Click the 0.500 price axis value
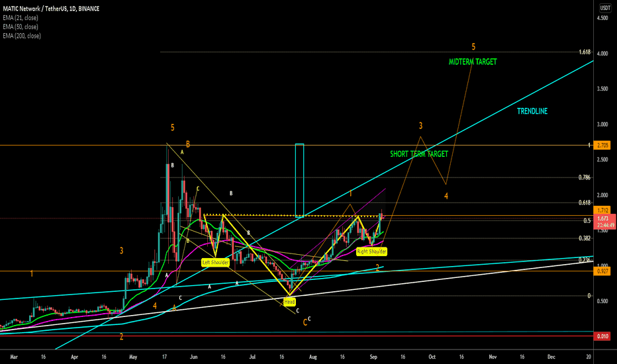This screenshot has width=617, height=364. coord(602,301)
